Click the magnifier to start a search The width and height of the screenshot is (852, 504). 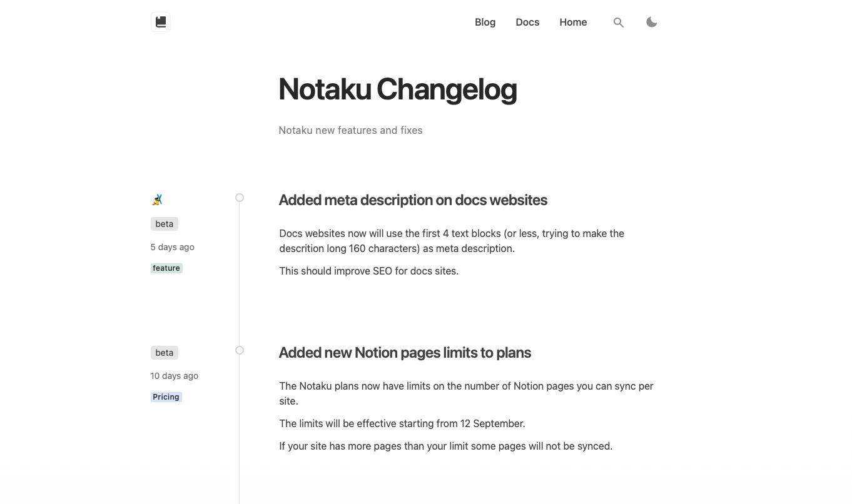pos(619,22)
